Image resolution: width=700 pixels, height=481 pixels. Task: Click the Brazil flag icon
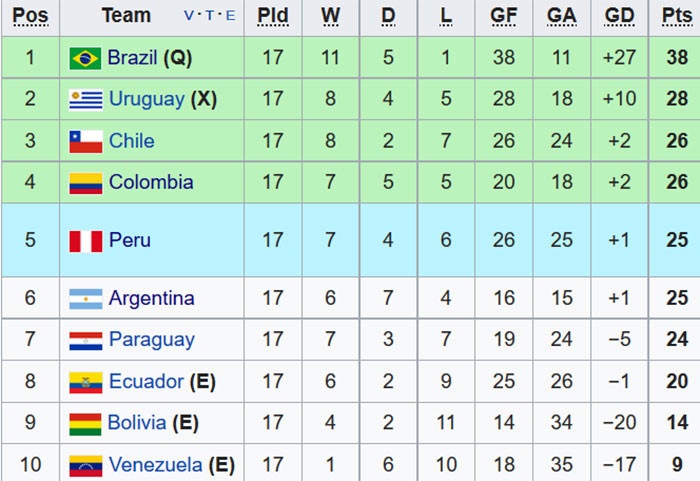click(x=85, y=58)
